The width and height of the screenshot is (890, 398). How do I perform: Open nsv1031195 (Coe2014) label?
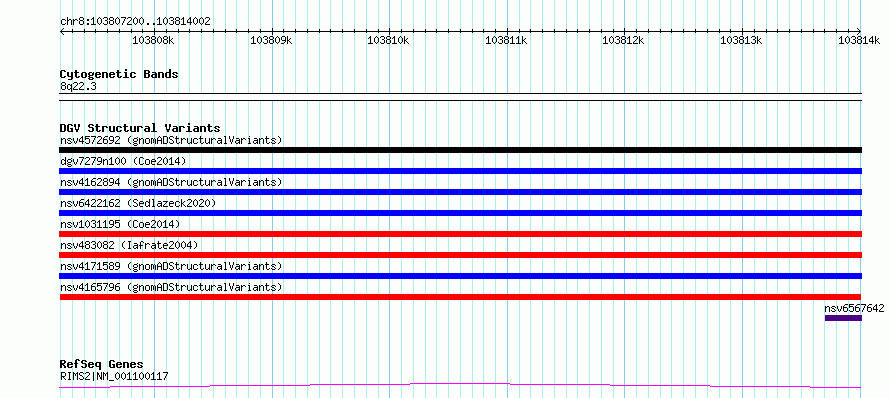coord(120,224)
